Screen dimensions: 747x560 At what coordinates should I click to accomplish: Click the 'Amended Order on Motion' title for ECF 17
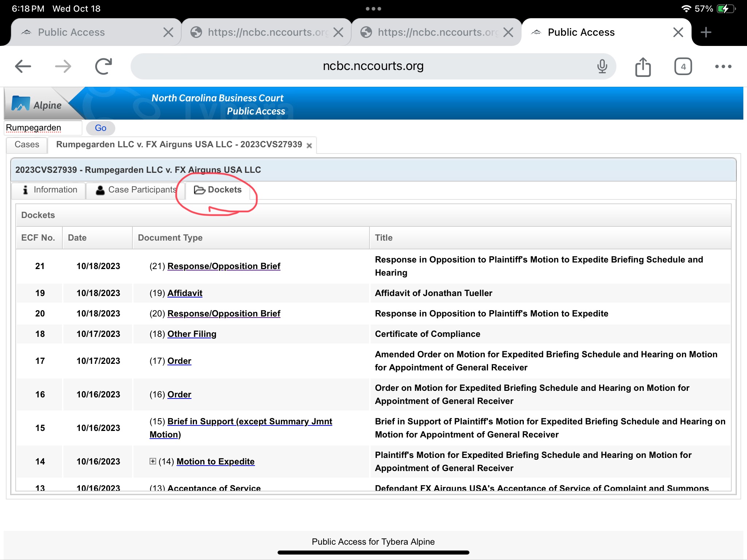point(546,361)
